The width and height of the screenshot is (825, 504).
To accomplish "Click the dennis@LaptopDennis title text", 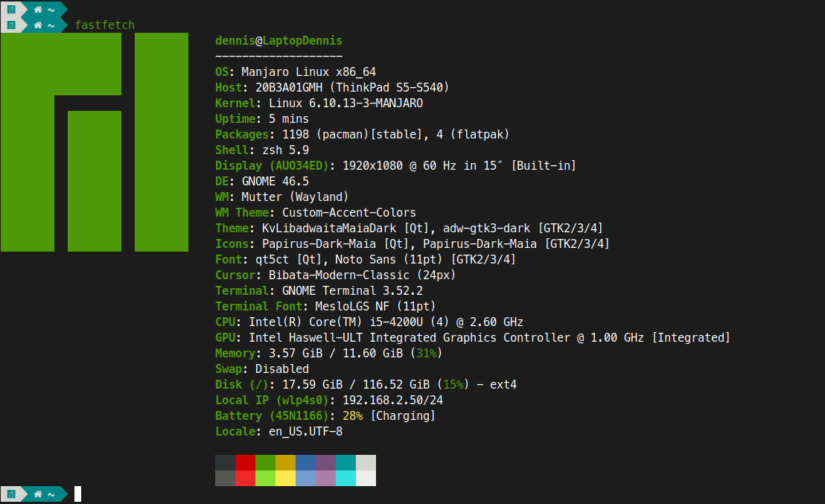I will point(278,41).
